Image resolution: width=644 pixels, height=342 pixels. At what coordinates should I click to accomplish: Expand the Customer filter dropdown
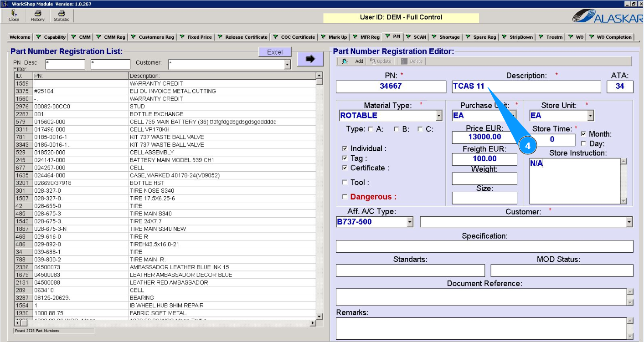[x=287, y=65]
